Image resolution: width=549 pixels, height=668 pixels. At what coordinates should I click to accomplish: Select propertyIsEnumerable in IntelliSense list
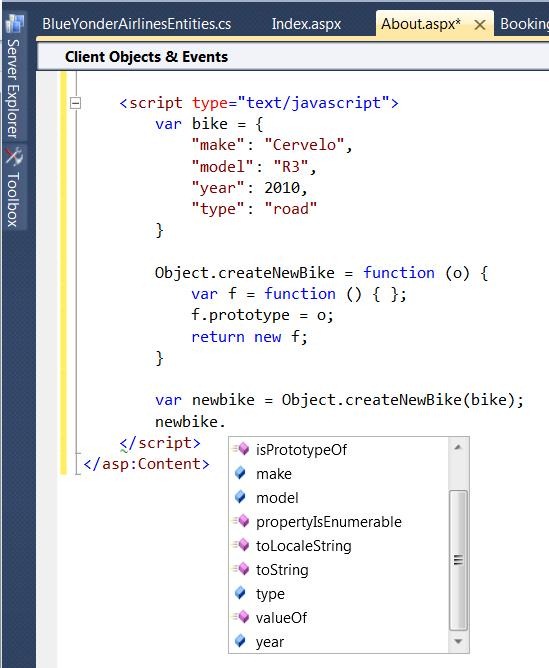339,522
